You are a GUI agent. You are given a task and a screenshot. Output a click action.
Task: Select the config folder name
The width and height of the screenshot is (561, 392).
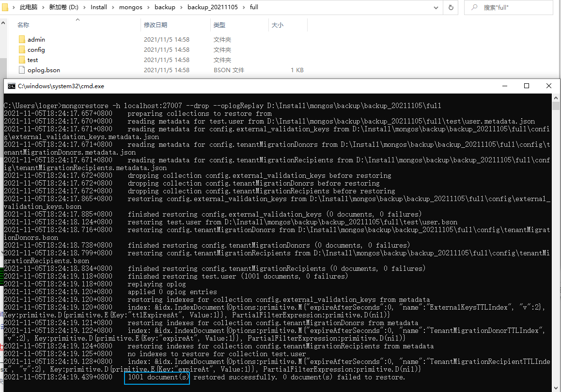click(x=36, y=50)
